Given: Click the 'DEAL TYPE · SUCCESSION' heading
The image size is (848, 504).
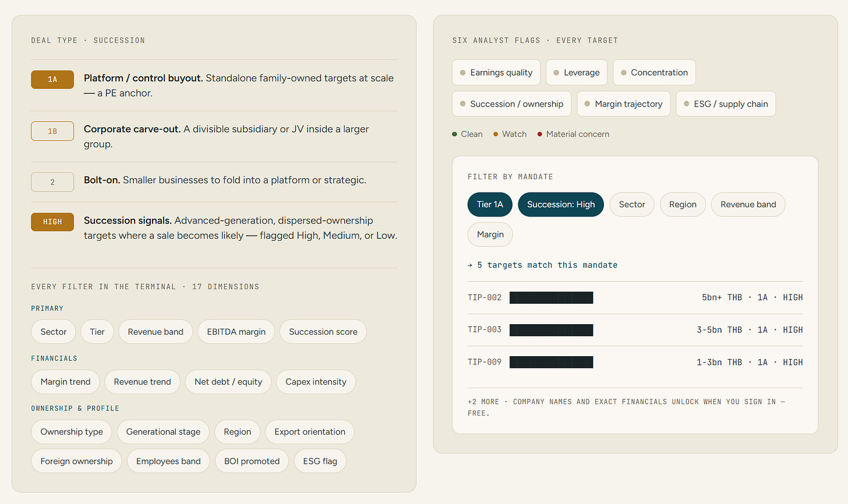Looking at the screenshot, I should [88, 40].
